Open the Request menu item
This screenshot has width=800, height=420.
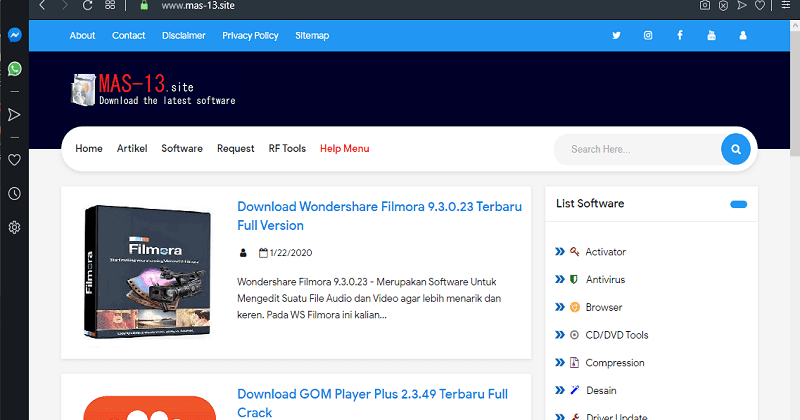[x=235, y=149]
